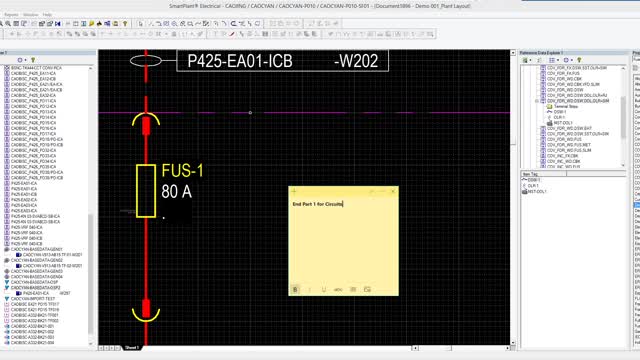Select MST-DOL1 in the Item Tag list
The image size is (640, 360).
537,191
